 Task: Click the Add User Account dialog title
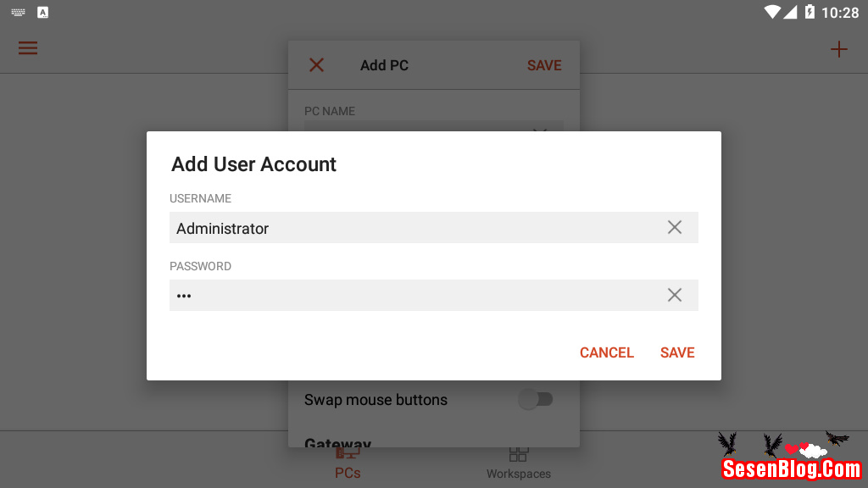pyautogui.click(x=253, y=164)
